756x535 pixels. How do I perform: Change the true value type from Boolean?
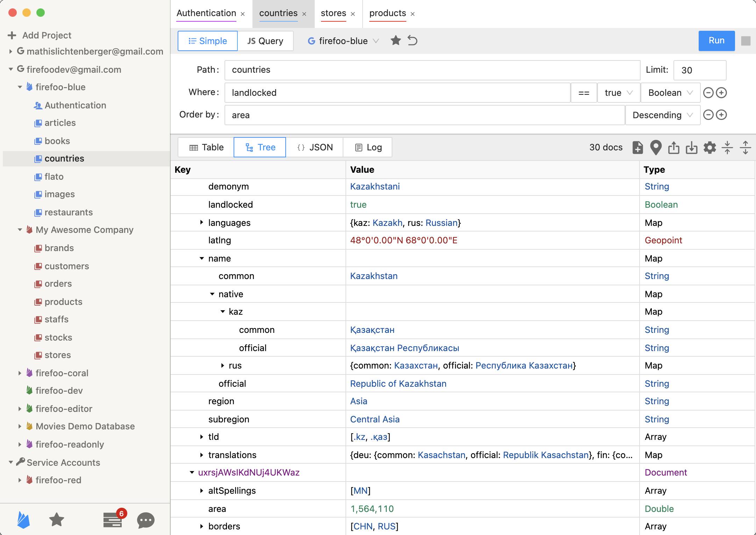(669, 93)
